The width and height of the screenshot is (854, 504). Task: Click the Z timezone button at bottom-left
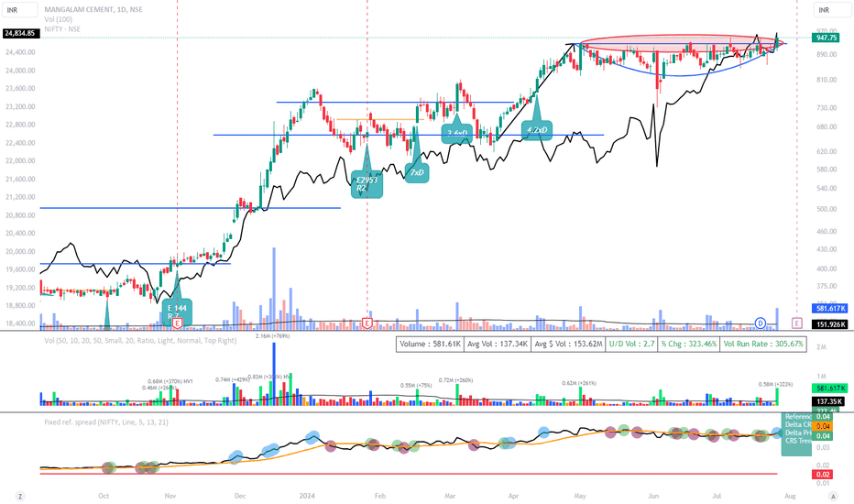click(x=20, y=496)
